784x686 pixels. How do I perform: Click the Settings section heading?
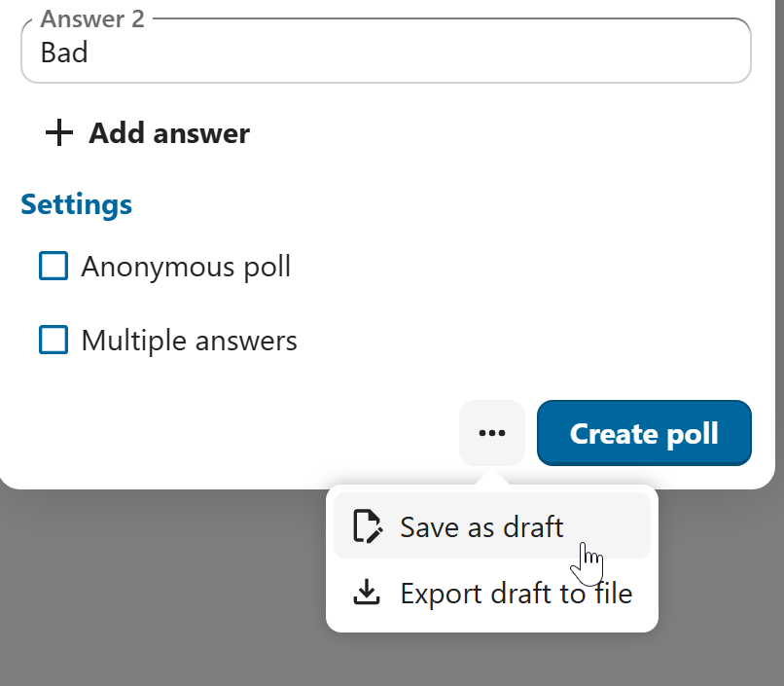click(x=76, y=204)
